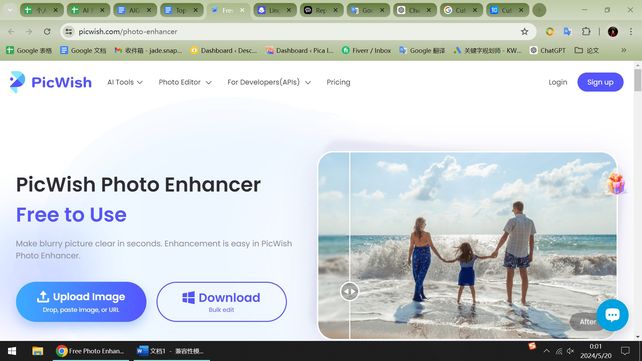Reload the page with the refresh icon
The image size is (642, 361).
coord(47,32)
